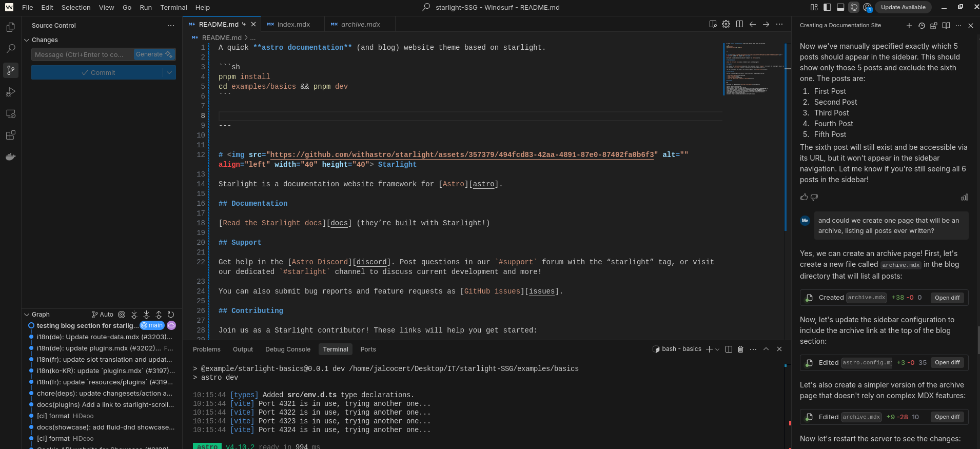
Task: Open the Docker view in activity bar
Action: pos(10,157)
